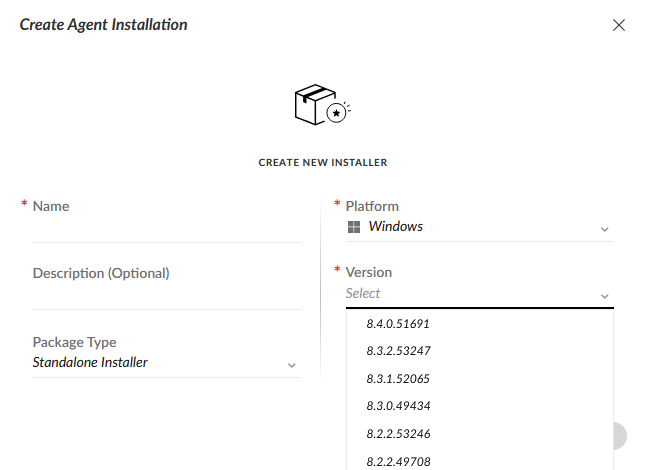Choose version 8.3.2.53247
The height and width of the screenshot is (470, 646).
[x=398, y=351]
